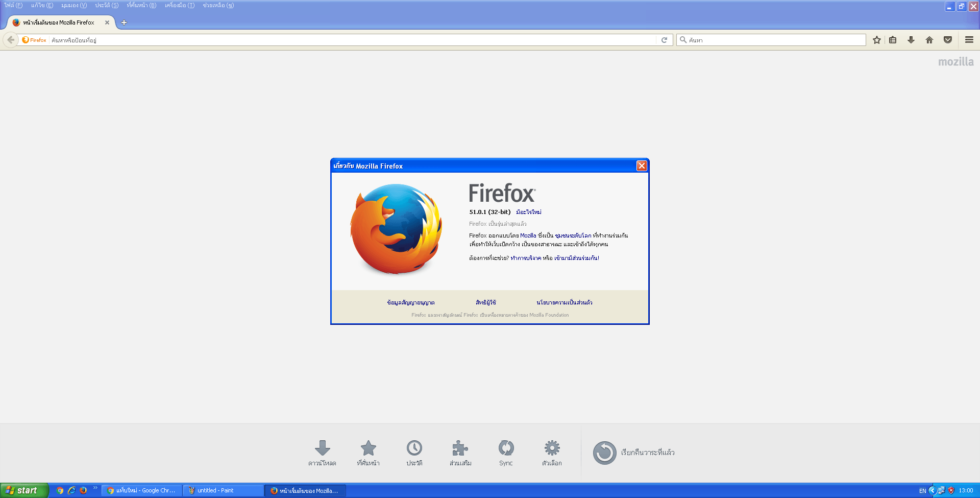Click the red shield security tray icon
This screenshot has width=980, height=498.
(951, 490)
